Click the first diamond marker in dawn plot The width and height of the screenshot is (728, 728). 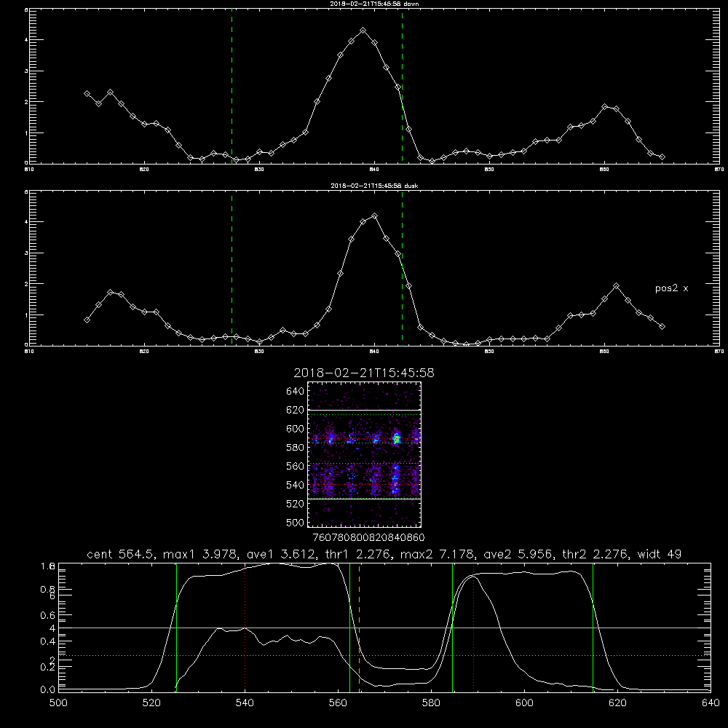pyautogui.click(x=87, y=94)
